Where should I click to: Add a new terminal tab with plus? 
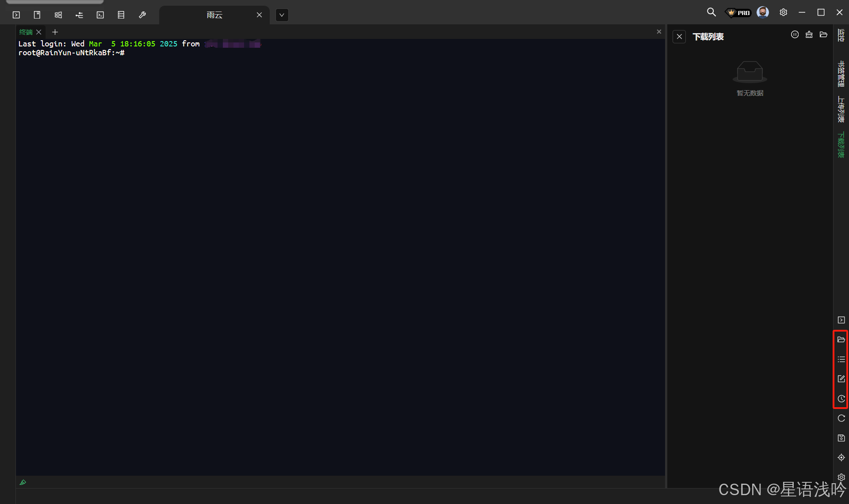click(55, 32)
